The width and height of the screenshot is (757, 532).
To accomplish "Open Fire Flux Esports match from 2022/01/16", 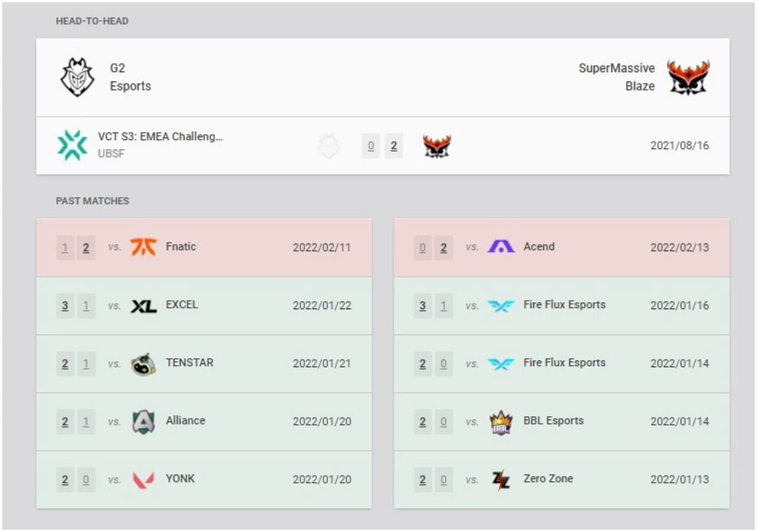I will coord(561,306).
